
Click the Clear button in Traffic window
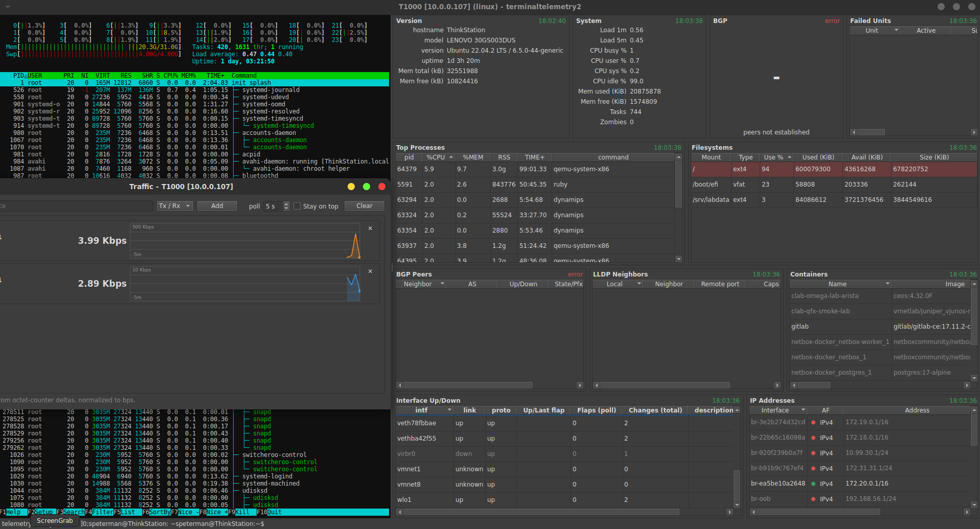pyautogui.click(x=364, y=206)
